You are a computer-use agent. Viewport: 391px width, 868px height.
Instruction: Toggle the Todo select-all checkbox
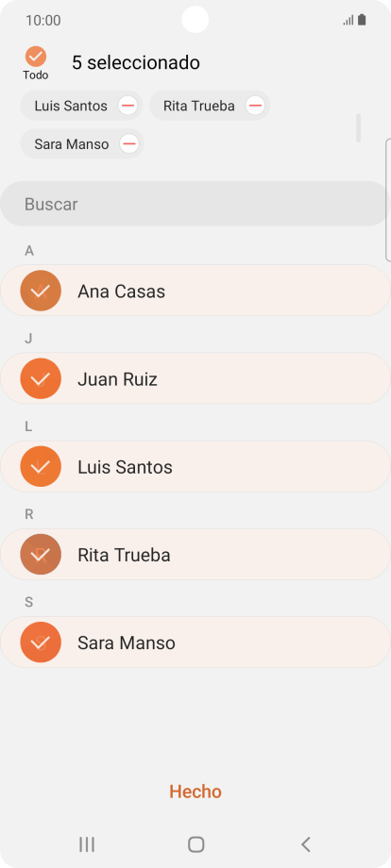point(36,57)
